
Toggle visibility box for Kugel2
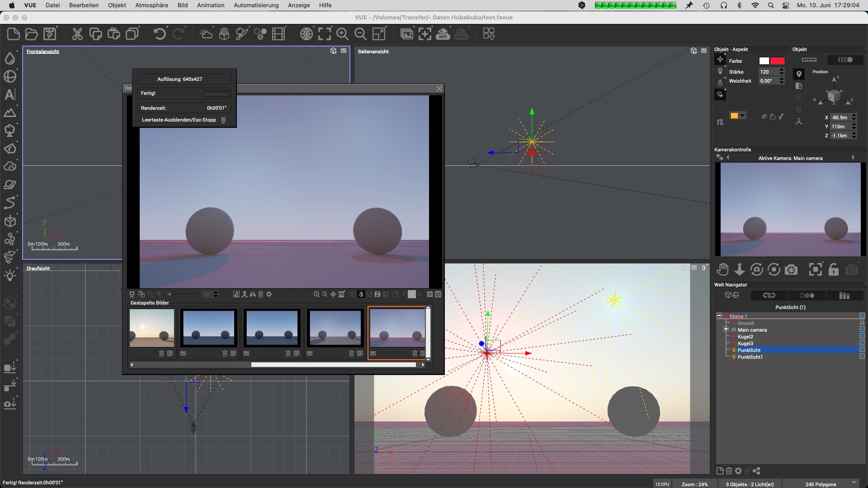862,336
